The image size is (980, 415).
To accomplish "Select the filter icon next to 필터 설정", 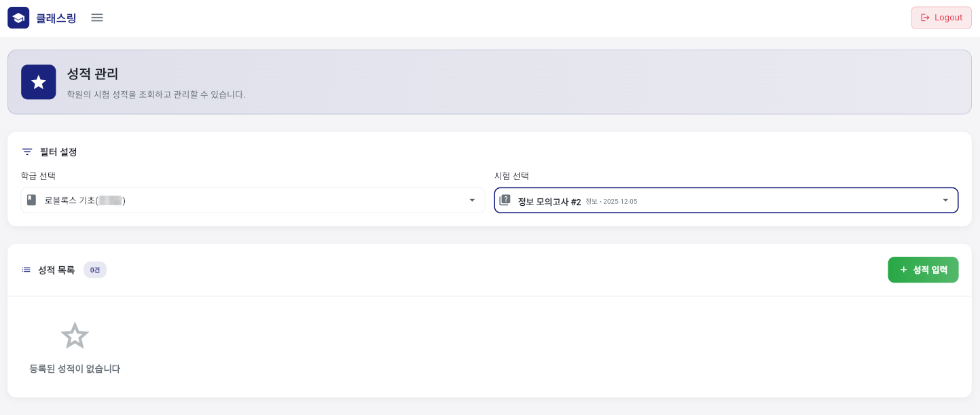I will pos(27,151).
